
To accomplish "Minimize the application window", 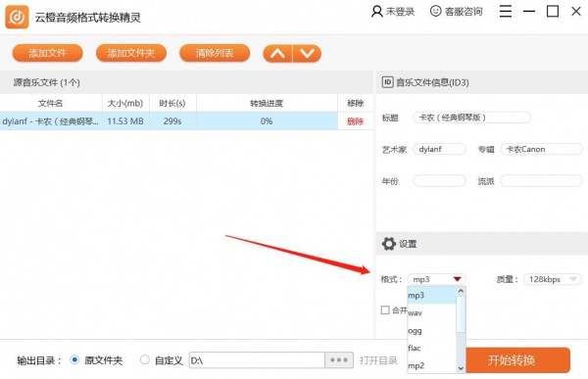I will pyautogui.click(x=529, y=11).
